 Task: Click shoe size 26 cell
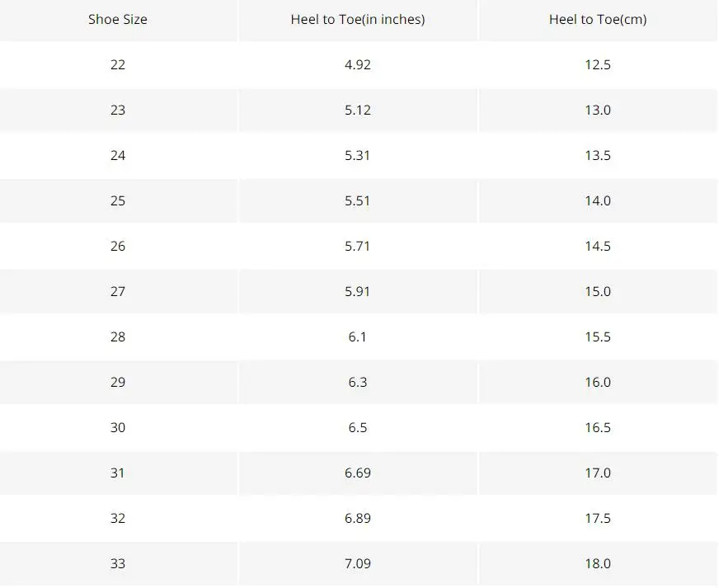tap(118, 247)
